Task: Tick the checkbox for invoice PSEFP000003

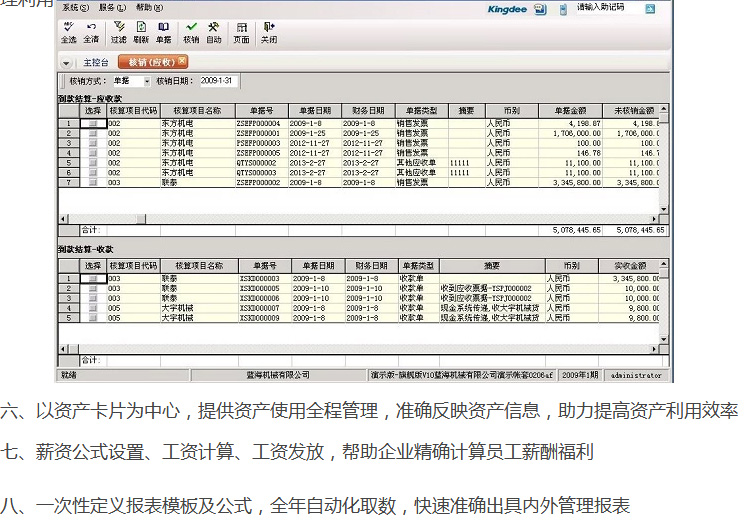Action: [x=93, y=143]
